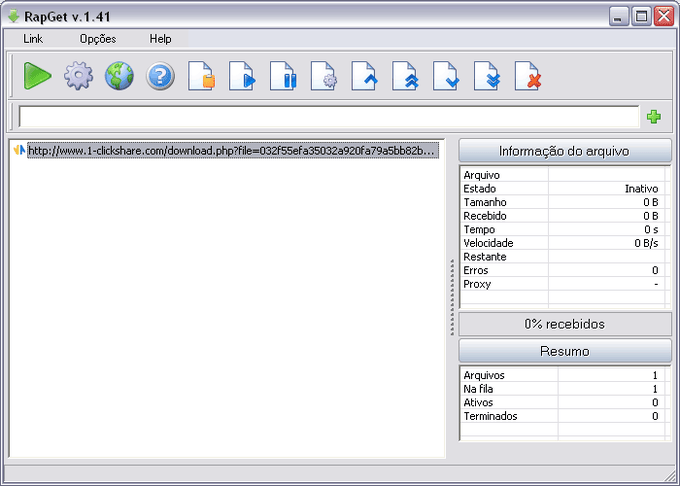Image resolution: width=680 pixels, height=486 pixels.
Task: Click the Na fila row in summary
Action: 562,389
